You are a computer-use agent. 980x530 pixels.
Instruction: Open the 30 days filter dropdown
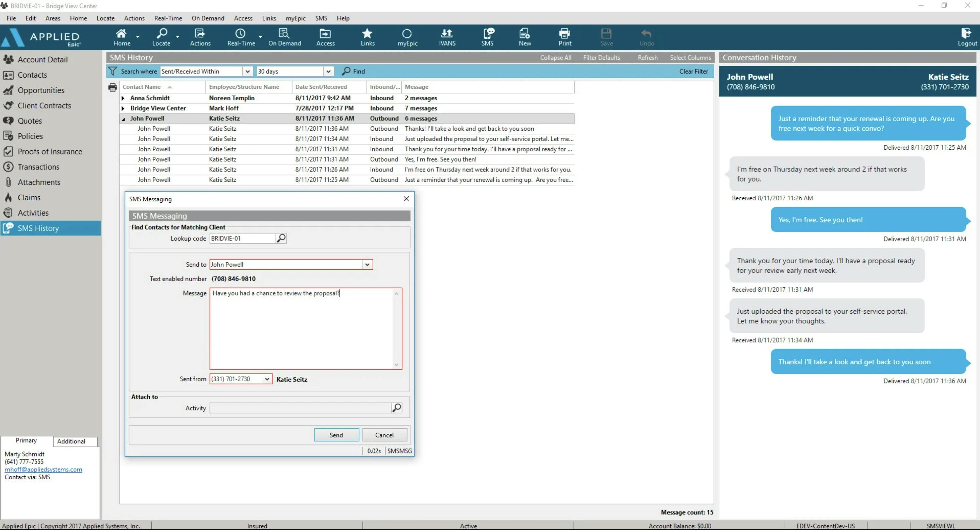328,71
